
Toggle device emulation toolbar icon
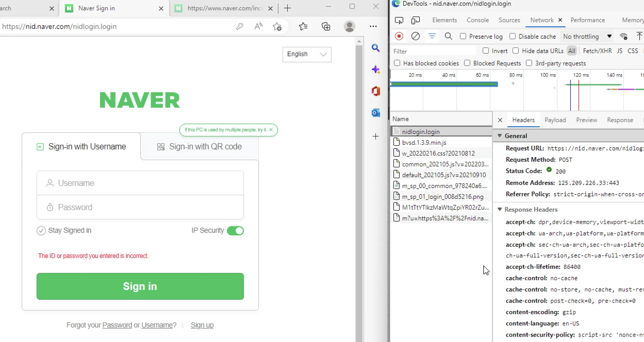(415, 20)
